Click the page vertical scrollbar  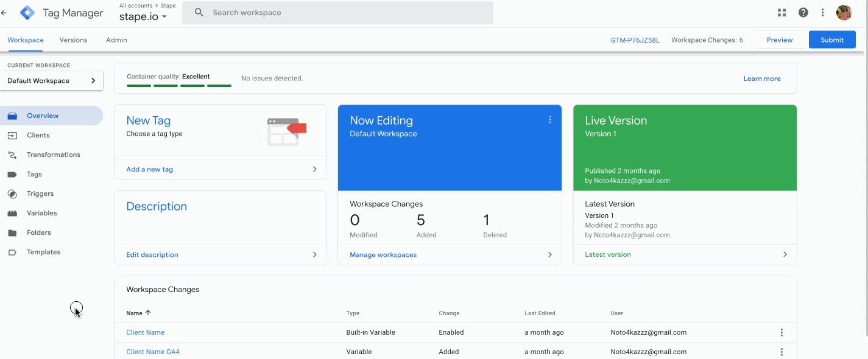pyautogui.click(x=865, y=195)
